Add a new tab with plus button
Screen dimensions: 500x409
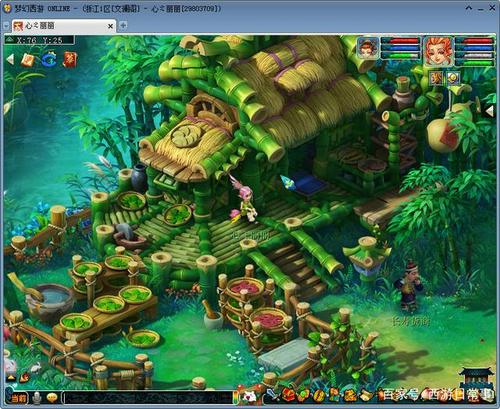point(123,25)
